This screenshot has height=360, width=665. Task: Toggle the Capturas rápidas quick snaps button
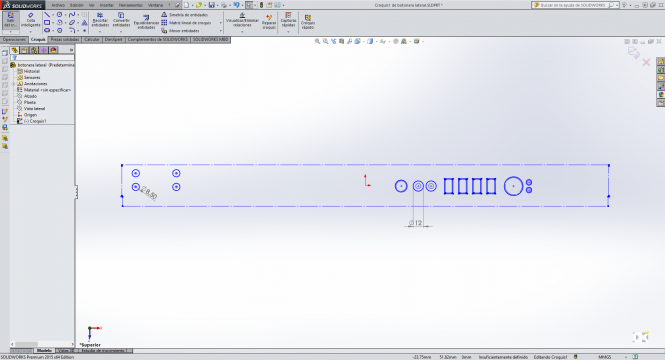click(288, 20)
